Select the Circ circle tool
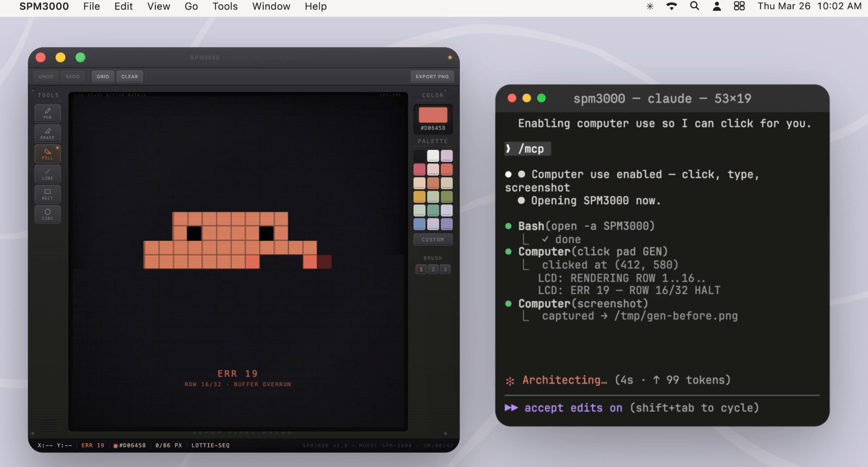This screenshot has width=868, height=467. (47, 214)
